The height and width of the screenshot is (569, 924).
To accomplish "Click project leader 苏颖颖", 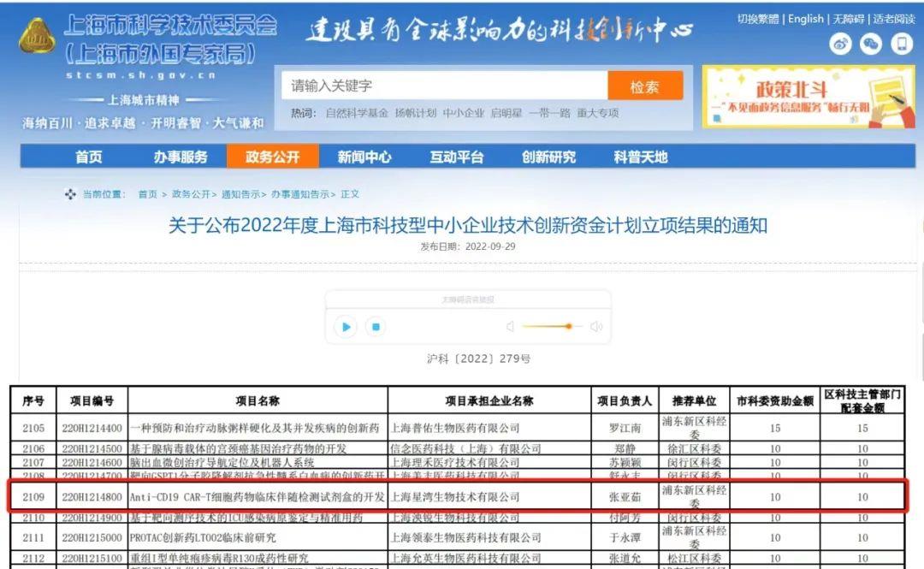I will (625, 462).
